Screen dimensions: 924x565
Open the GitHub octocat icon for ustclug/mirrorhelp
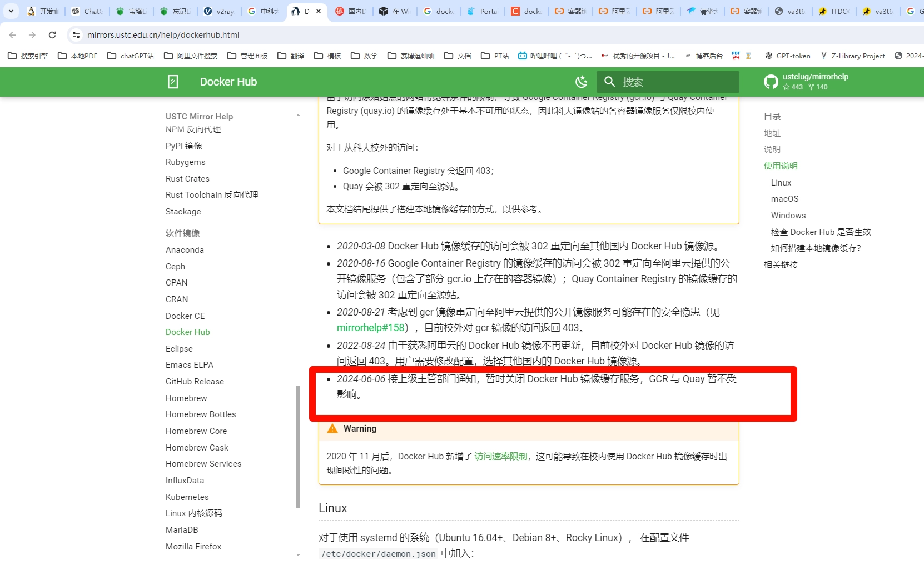point(771,82)
